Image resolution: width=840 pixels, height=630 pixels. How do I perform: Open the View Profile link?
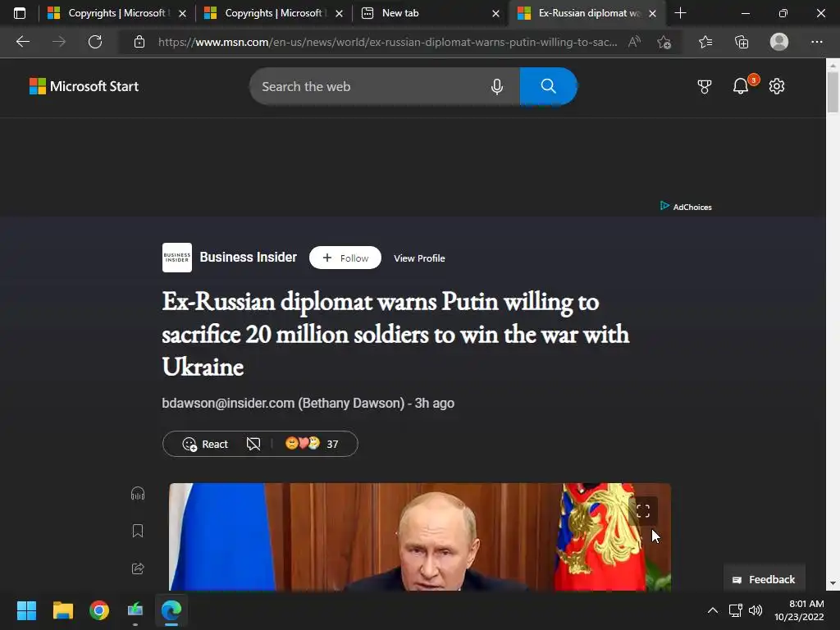tap(419, 258)
